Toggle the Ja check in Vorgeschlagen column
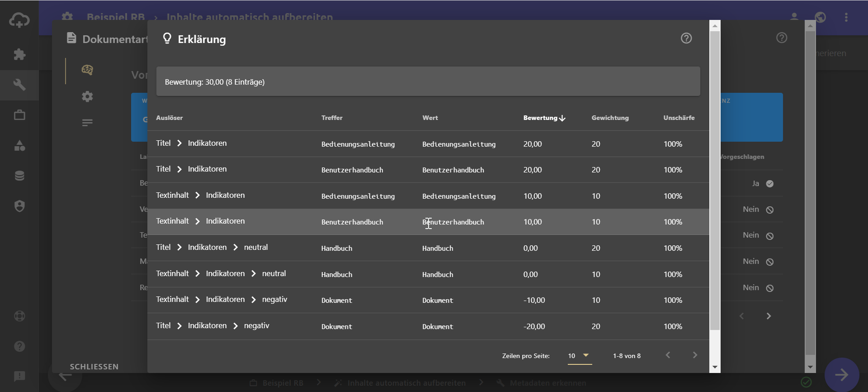Screen dimensions: 868x392 point(770,184)
